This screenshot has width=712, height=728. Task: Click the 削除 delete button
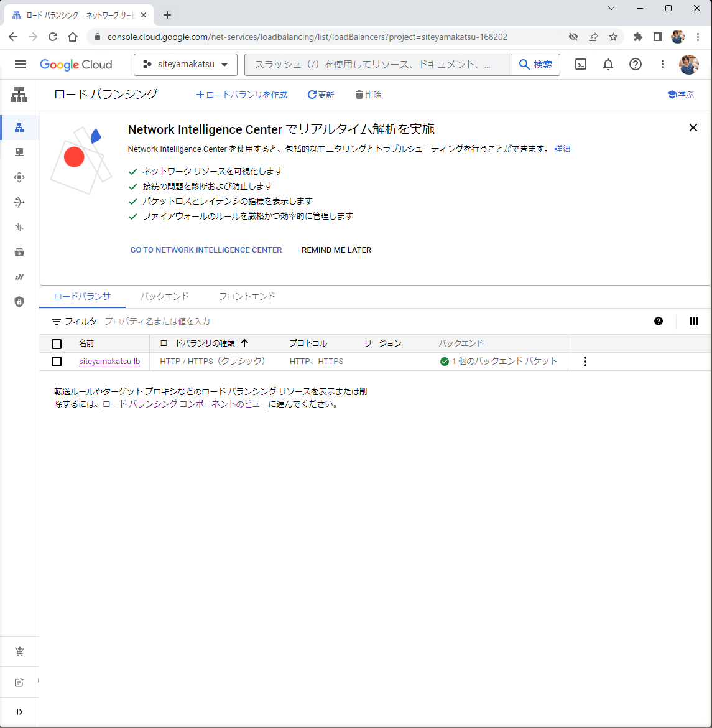coord(368,95)
